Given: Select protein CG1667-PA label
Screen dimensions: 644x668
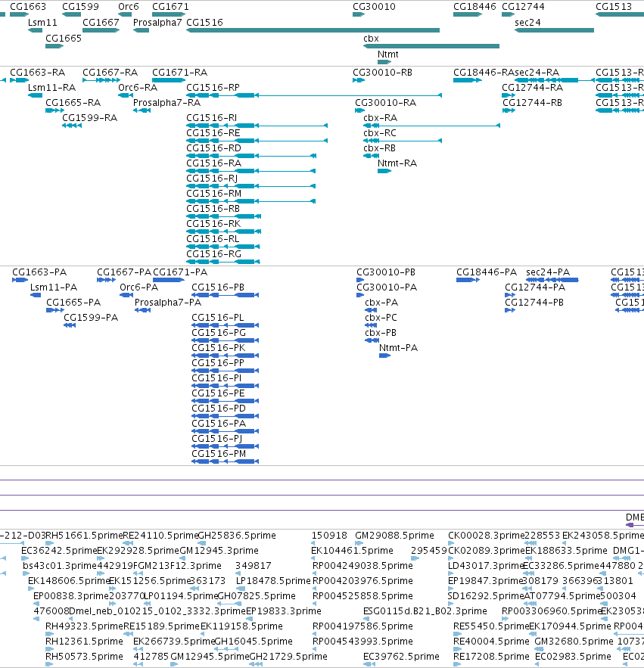Looking at the screenshot, I should point(124,272).
